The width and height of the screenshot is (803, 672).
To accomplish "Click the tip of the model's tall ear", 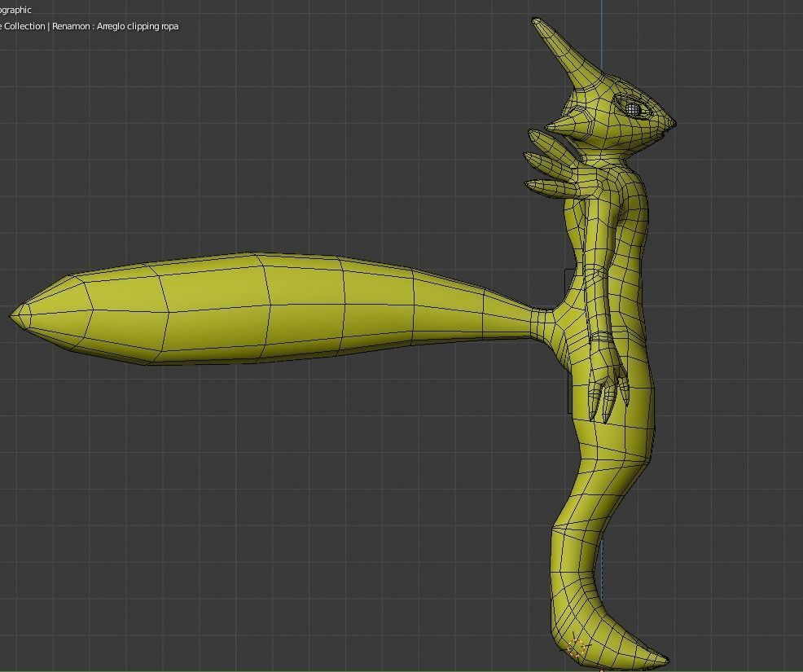I will pyautogui.click(x=536, y=21).
